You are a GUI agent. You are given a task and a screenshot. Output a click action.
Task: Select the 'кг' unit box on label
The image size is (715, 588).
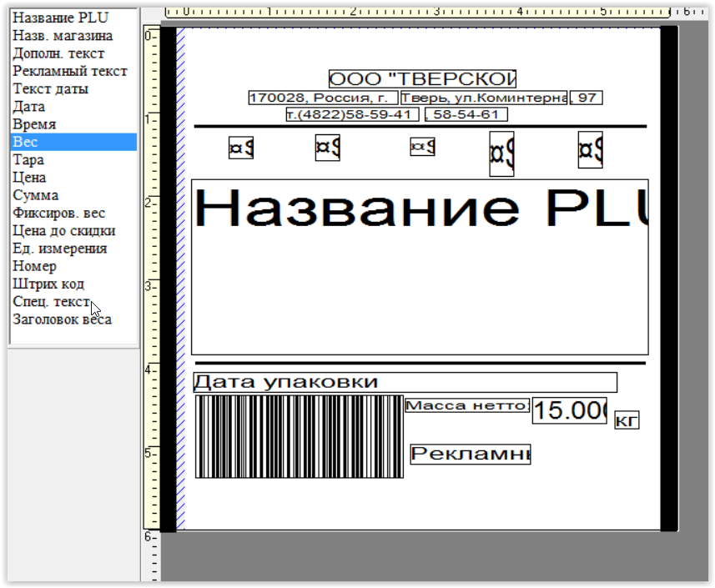pos(626,420)
